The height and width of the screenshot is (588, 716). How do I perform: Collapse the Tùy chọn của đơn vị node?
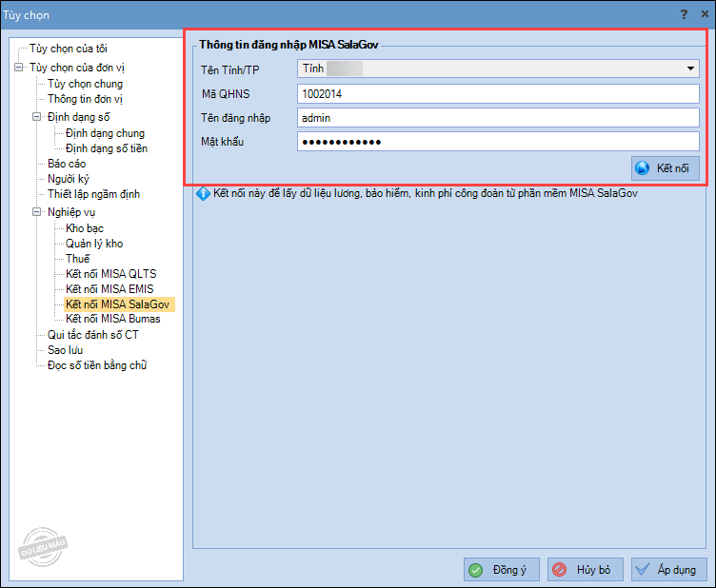[18, 68]
